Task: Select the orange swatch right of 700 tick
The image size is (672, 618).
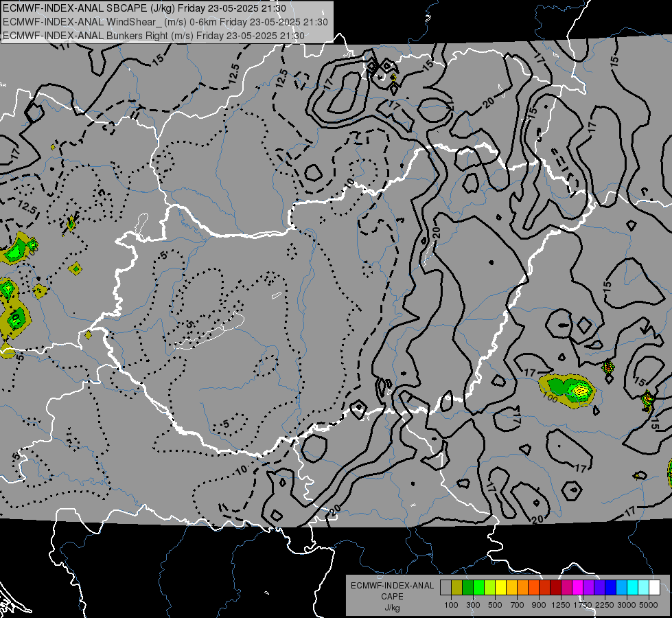Action: coord(522,588)
